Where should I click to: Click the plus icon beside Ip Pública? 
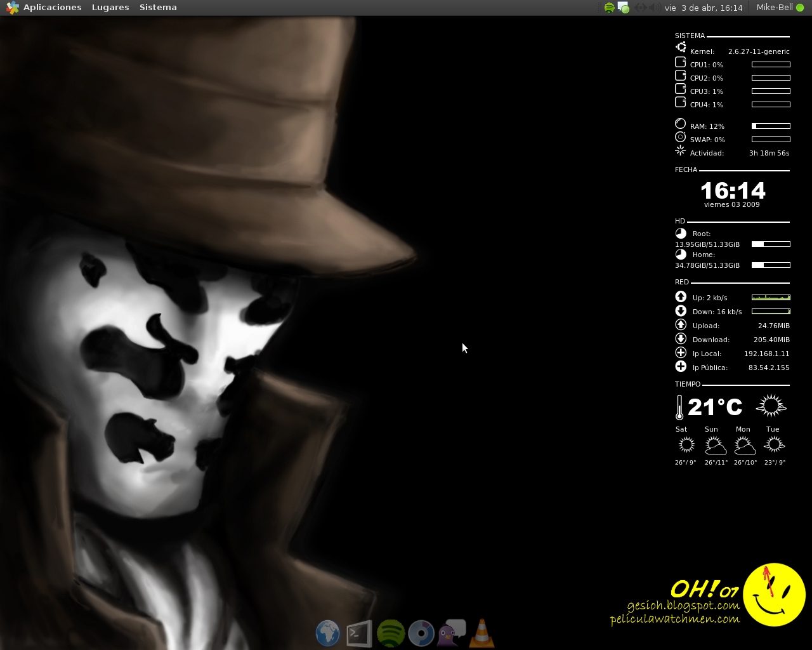(681, 366)
